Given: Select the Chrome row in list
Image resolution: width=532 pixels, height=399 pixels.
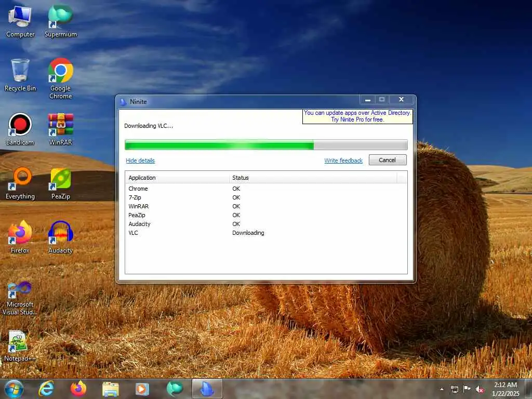Looking at the screenshot, I should coord(266,189).
